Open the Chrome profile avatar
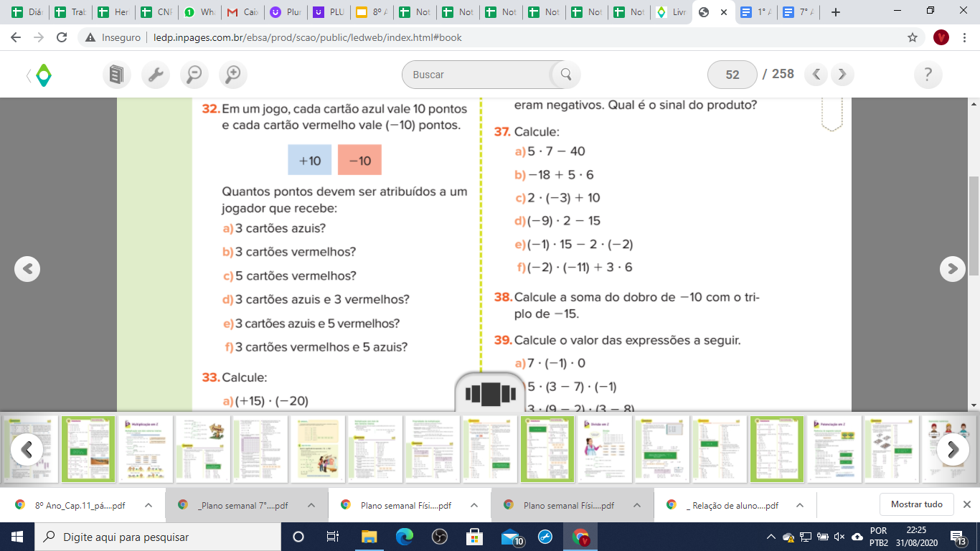Screen dimensions: 980x551 click(941, 37)
